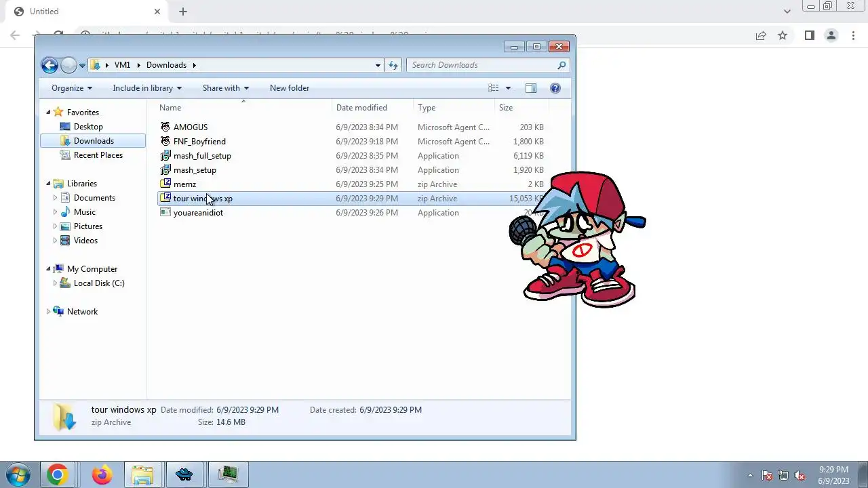Select Network in the navigation pane
Viewport: 868px width, 488px height.
tap(82, 312)
